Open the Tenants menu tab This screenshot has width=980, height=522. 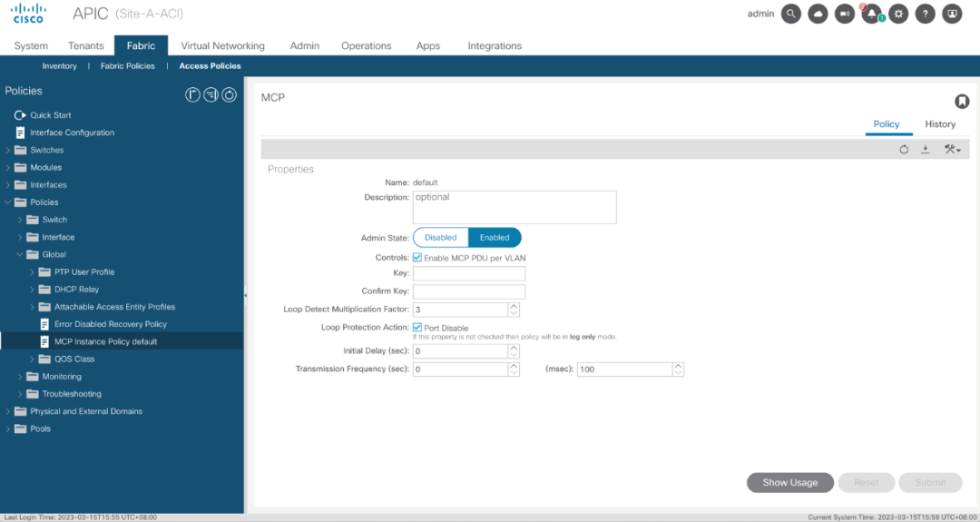click(x=86, y=46)
